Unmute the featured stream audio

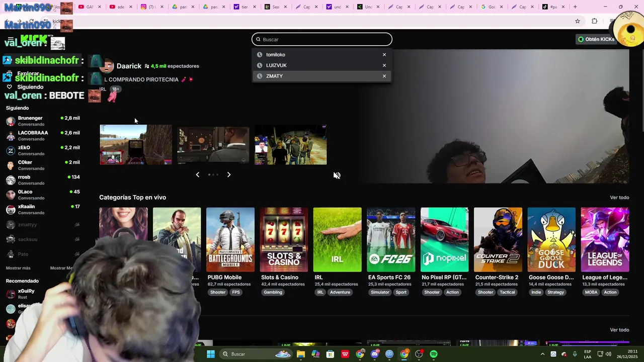(337, 175)
